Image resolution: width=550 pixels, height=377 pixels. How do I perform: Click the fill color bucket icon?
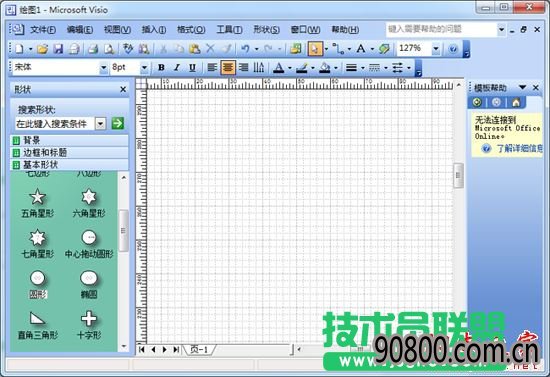(x=325, y=68)
